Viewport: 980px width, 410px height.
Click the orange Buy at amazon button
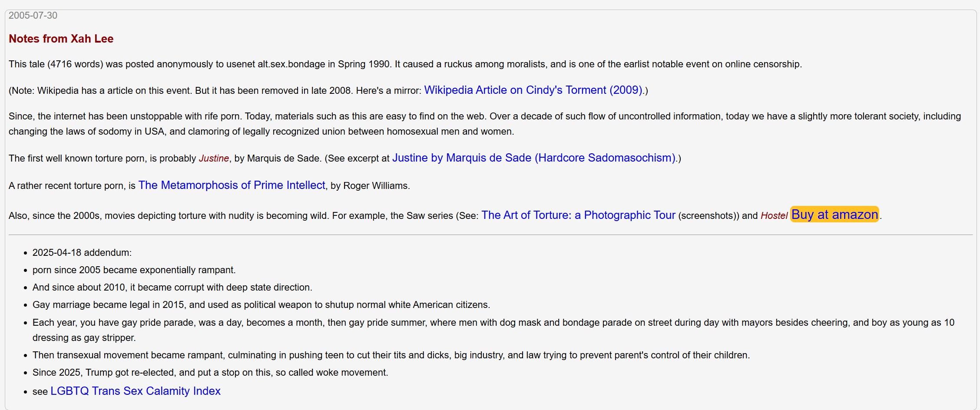tap(834, 214)
